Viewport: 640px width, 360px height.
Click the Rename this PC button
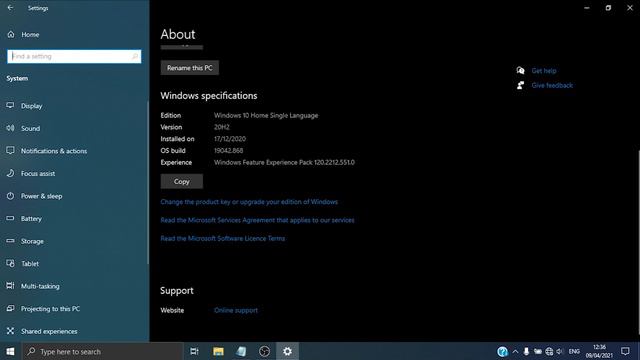[189, 68]
